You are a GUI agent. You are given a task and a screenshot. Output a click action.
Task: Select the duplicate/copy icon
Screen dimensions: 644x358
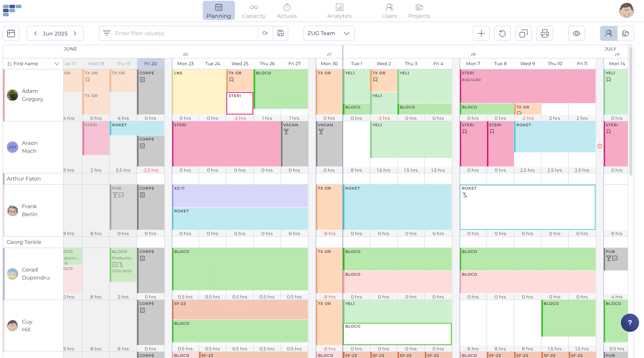[523, 33]
